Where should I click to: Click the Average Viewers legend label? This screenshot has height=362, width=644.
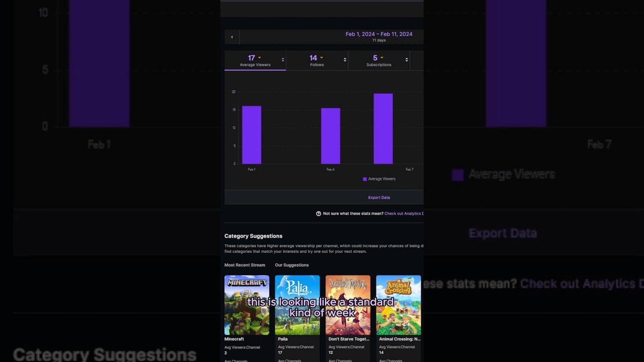[x=382, y=179]
